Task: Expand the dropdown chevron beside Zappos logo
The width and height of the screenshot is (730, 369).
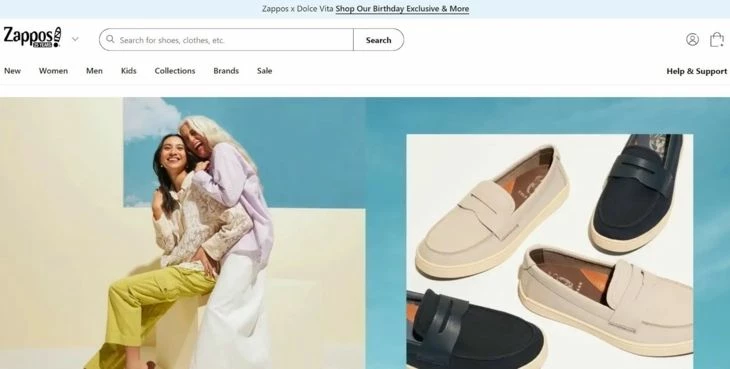Action: coord(75,40)
